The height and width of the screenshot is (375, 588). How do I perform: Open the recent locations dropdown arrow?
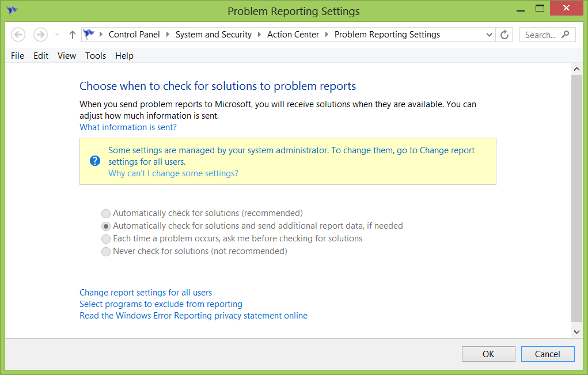click(57, 35)
